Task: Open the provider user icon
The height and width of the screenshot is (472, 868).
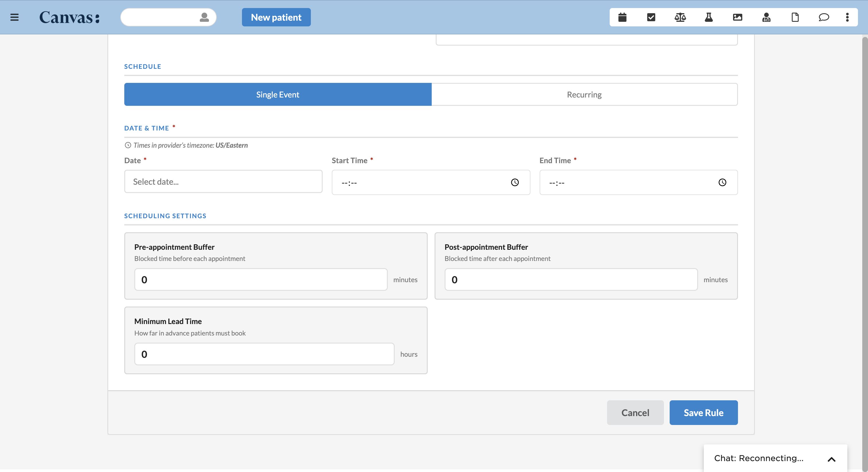Action: [x=766, y=17]
